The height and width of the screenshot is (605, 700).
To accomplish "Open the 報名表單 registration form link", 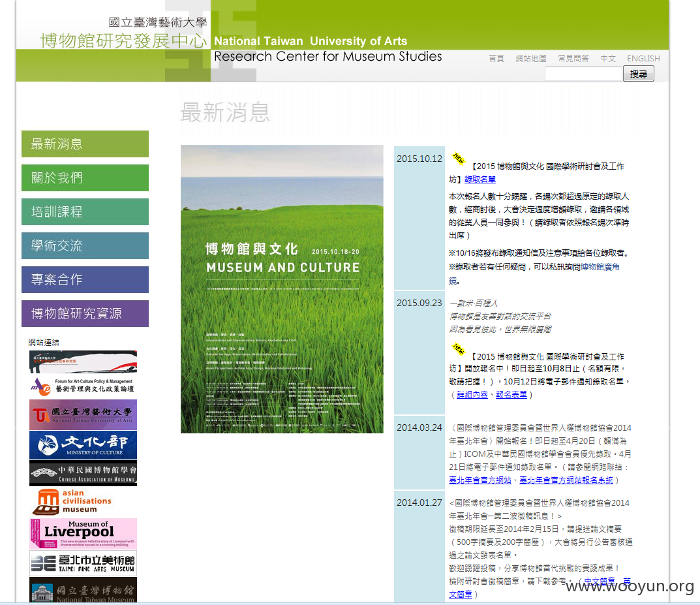I will [x=511, y=395].
